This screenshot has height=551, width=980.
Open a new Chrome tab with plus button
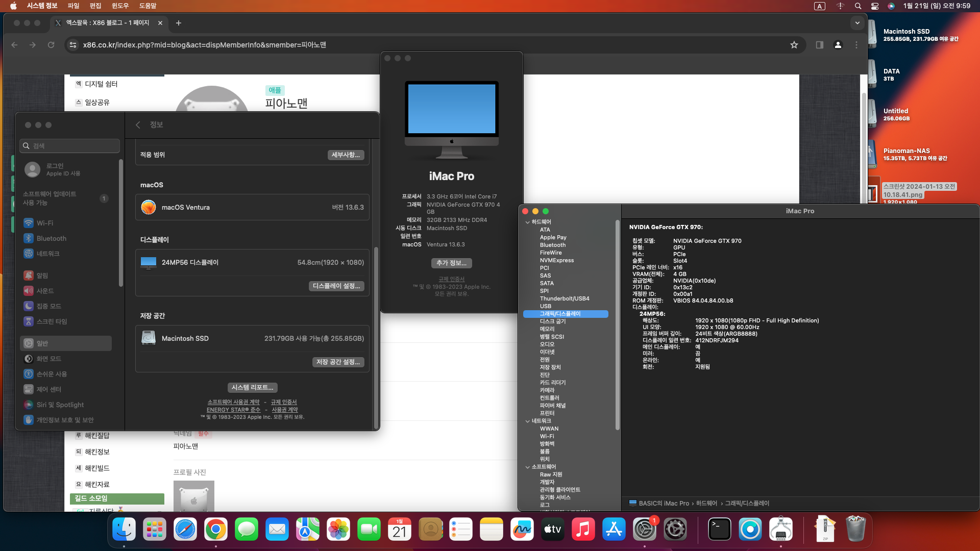(x=179, y=23)
